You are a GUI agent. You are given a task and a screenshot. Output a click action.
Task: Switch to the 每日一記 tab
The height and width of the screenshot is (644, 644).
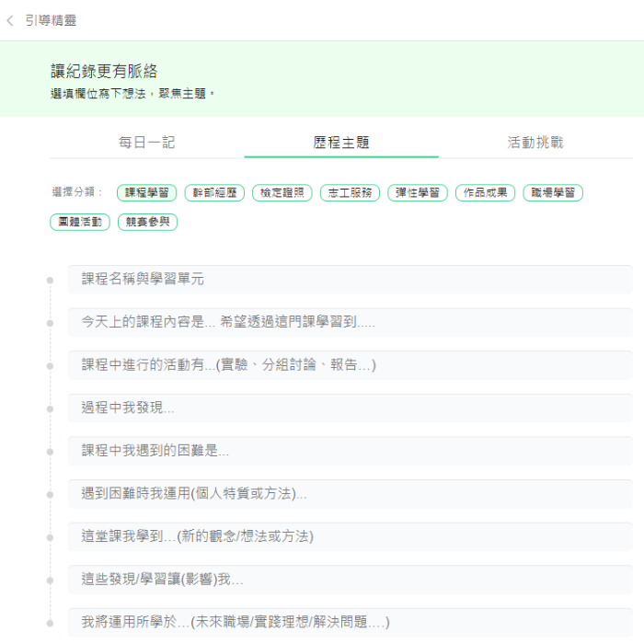click(x=146, y=143)
